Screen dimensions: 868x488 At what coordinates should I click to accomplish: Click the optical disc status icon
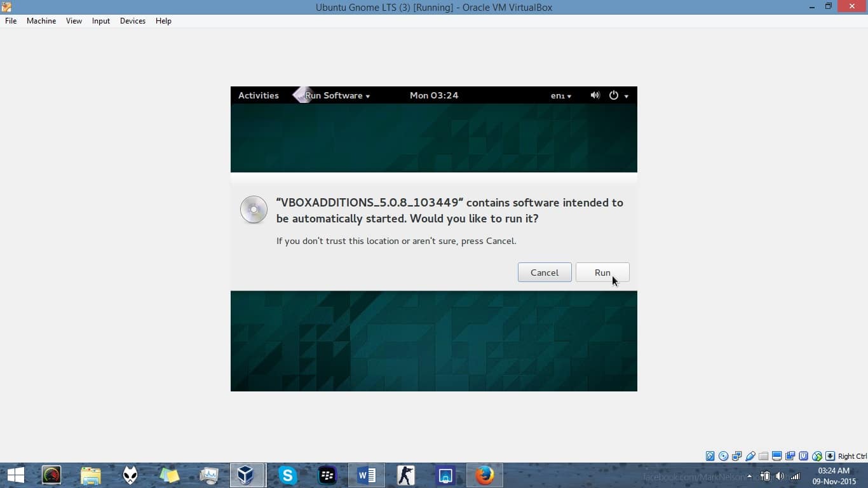click(723, 456)
